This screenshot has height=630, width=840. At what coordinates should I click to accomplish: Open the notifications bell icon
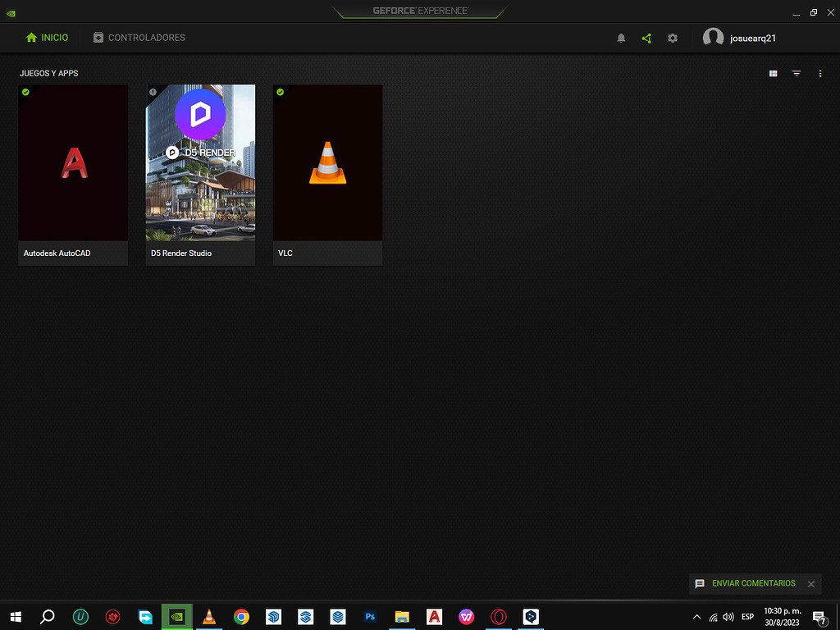(621, 38)
